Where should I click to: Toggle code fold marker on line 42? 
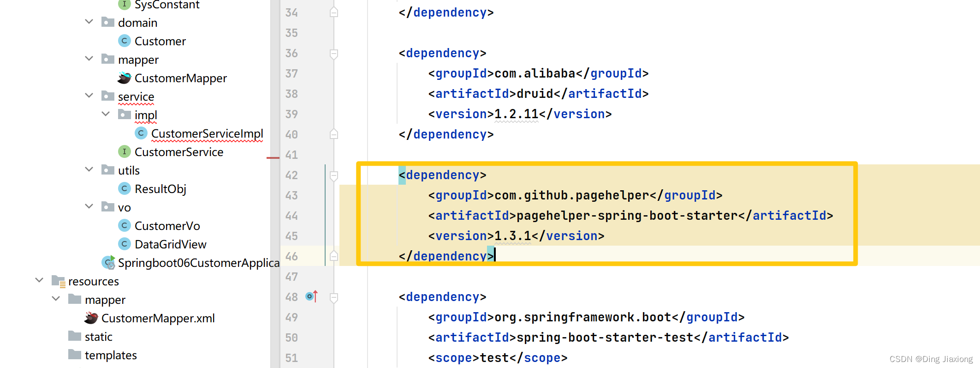(334, 175)
